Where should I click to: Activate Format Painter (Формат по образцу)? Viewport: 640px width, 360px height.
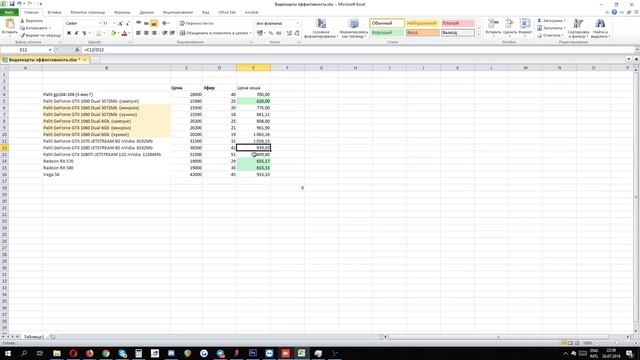pos(41,36)
